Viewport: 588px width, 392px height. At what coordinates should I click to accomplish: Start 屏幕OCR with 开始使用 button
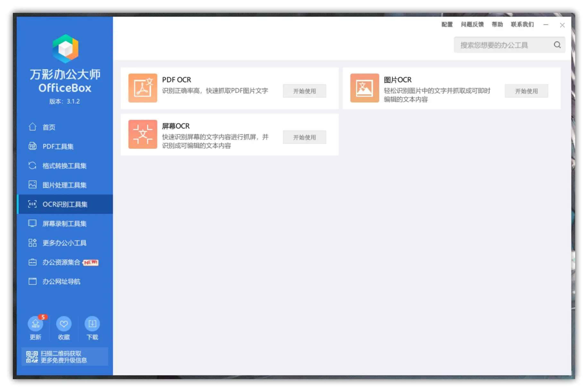pyautogui.click(x=304, y=137)
